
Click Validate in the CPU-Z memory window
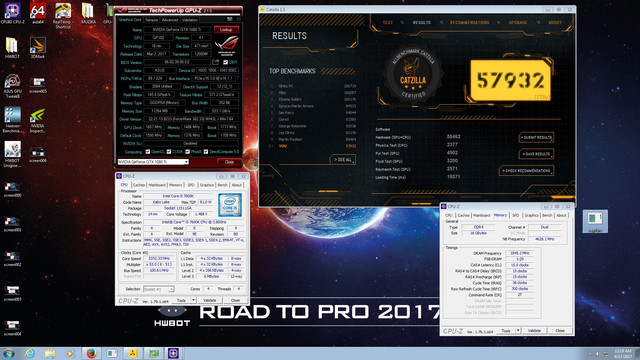tap(534, 331)
